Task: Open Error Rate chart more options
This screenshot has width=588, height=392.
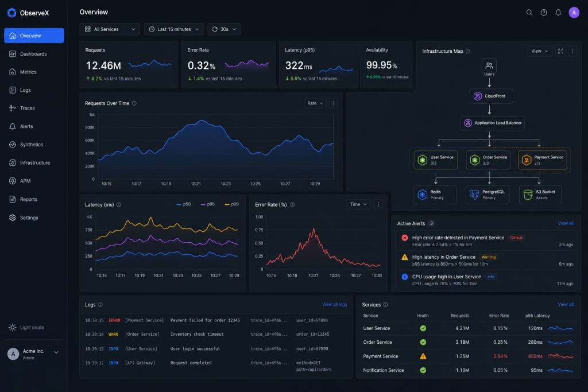Action: pos(378,204)
